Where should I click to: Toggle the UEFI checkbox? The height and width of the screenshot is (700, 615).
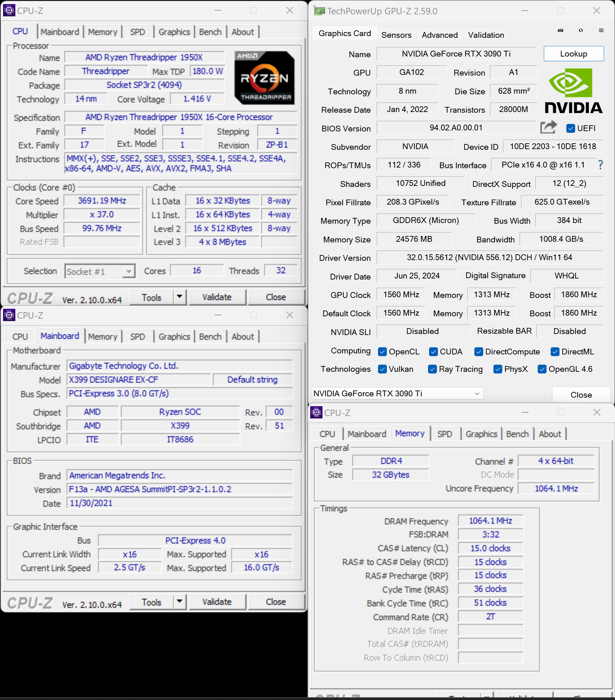point(570,128)
